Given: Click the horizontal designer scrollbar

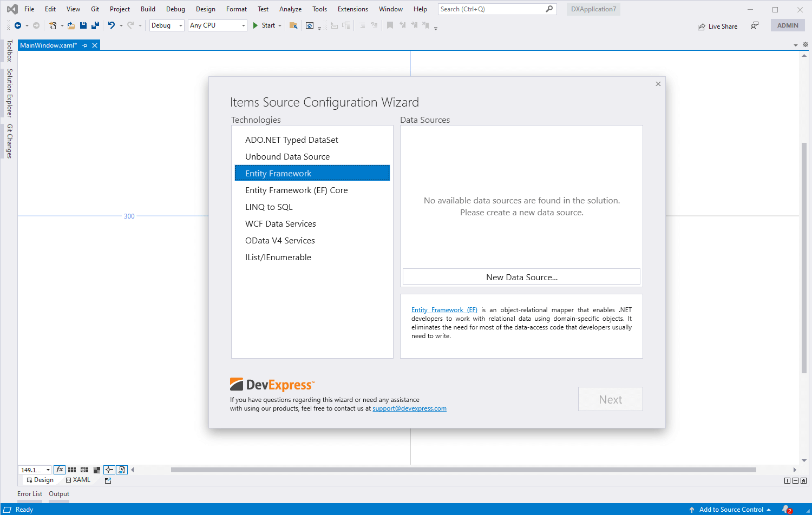Looking at the screenshot, I should point(463,470).
